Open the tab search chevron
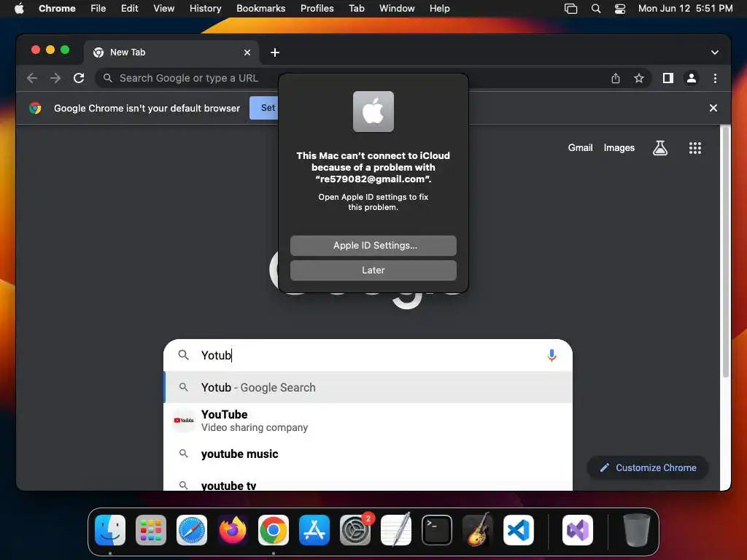 [715, 52]
